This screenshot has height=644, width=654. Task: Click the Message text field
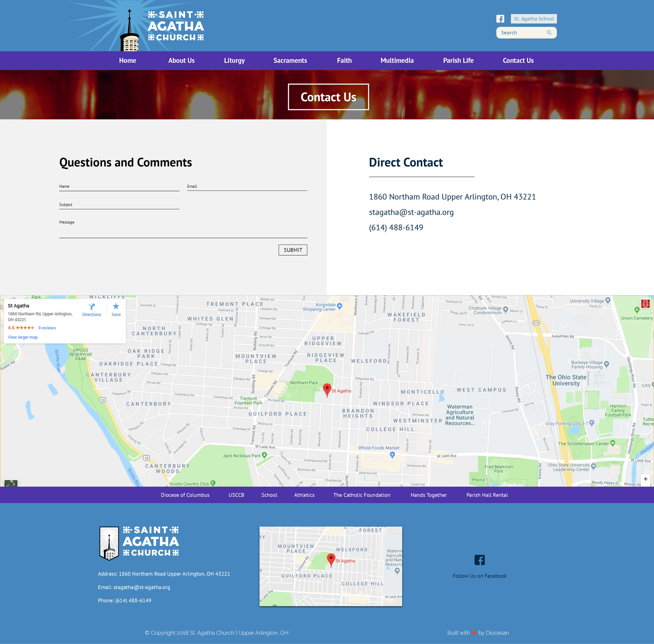tap(183, 232)
